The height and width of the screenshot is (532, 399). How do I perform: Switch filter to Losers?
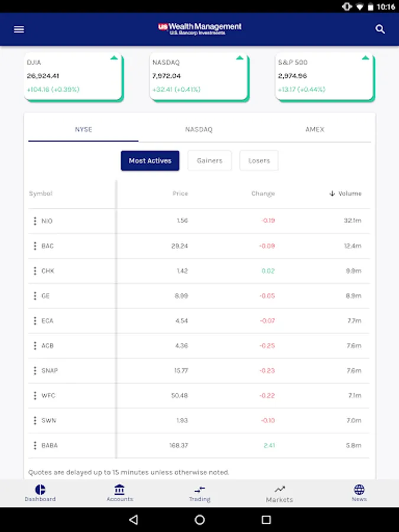coord(259,161)
